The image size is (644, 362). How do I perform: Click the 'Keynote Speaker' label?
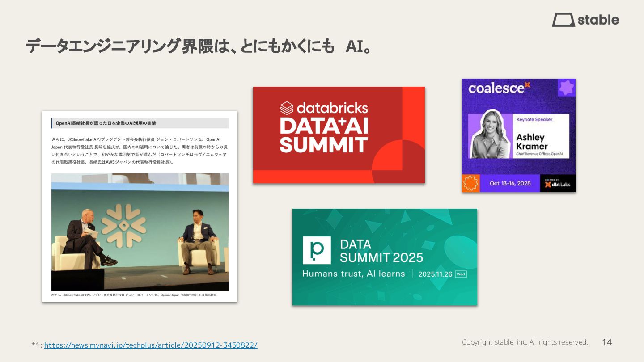click(534, 120)
